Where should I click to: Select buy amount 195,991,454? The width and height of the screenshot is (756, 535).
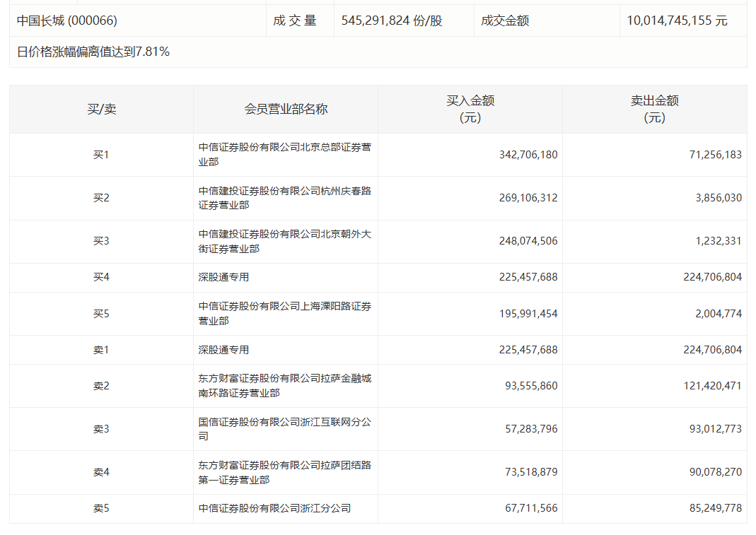pos(528,314)
